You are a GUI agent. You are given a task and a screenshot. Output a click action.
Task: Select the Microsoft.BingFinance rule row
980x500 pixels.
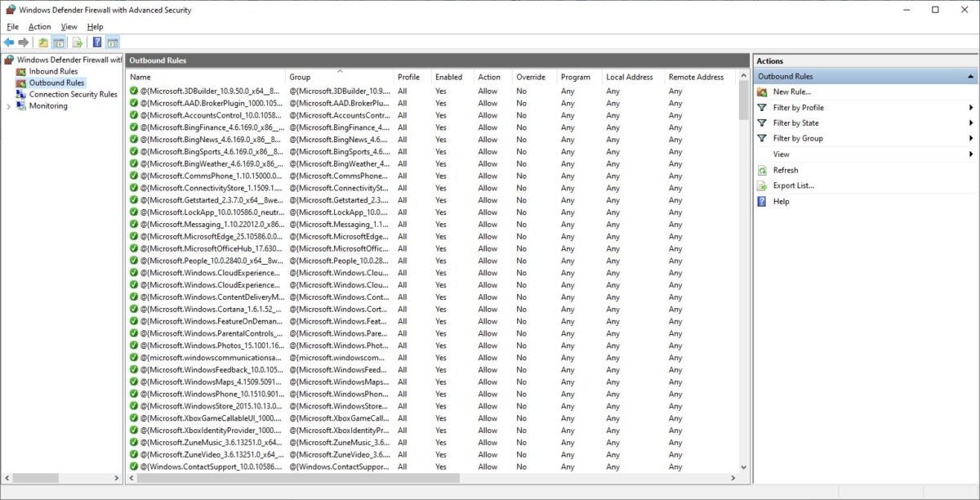[x=432, y=127]
